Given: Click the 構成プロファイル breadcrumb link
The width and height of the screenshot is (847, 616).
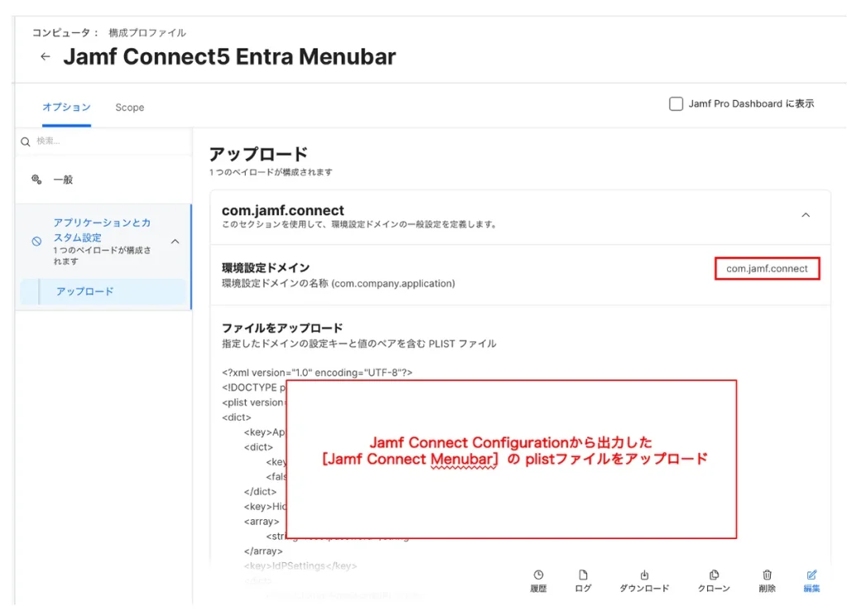Looking at the screenshot, I should 147,33.
